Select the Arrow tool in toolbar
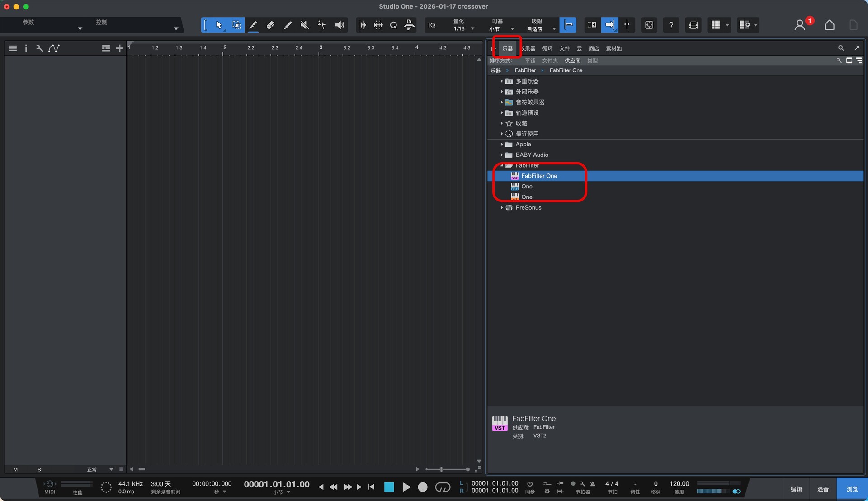The image size is (868, 501). click(219, 25)
